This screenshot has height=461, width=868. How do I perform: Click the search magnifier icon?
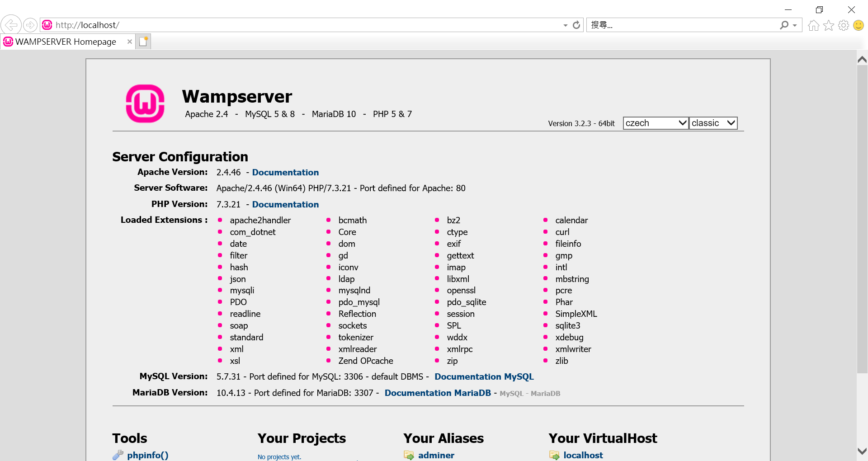[784, 25]
